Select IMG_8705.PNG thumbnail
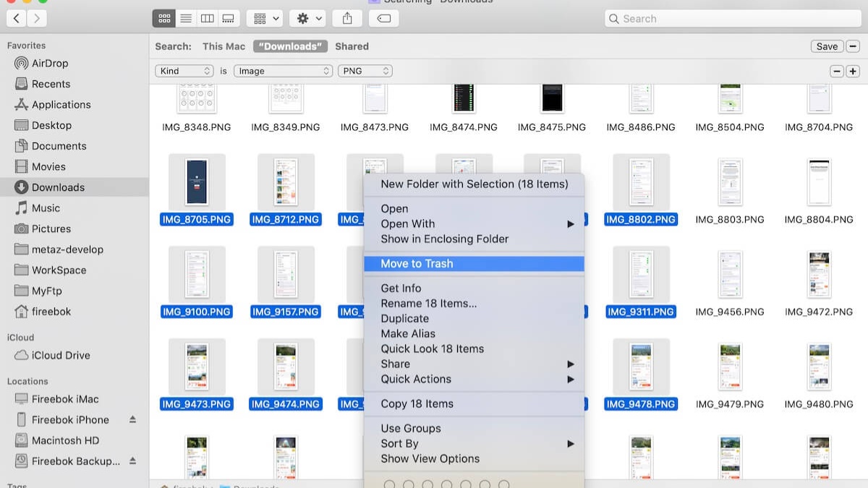This screenshot has width=868, height=488. tap(197, 181)
